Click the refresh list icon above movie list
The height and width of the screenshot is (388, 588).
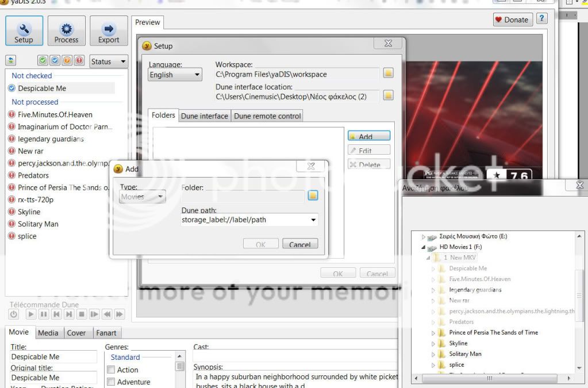pyautogui.click(x=11, y=61)
